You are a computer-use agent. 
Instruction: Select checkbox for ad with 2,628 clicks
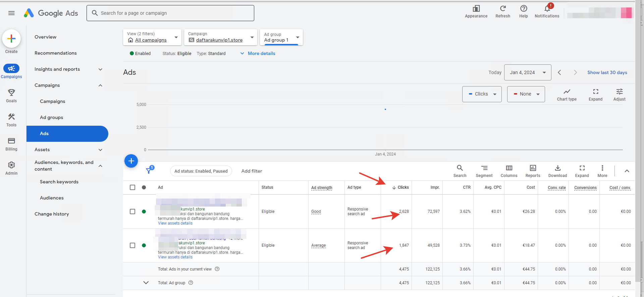pos(132,212)
